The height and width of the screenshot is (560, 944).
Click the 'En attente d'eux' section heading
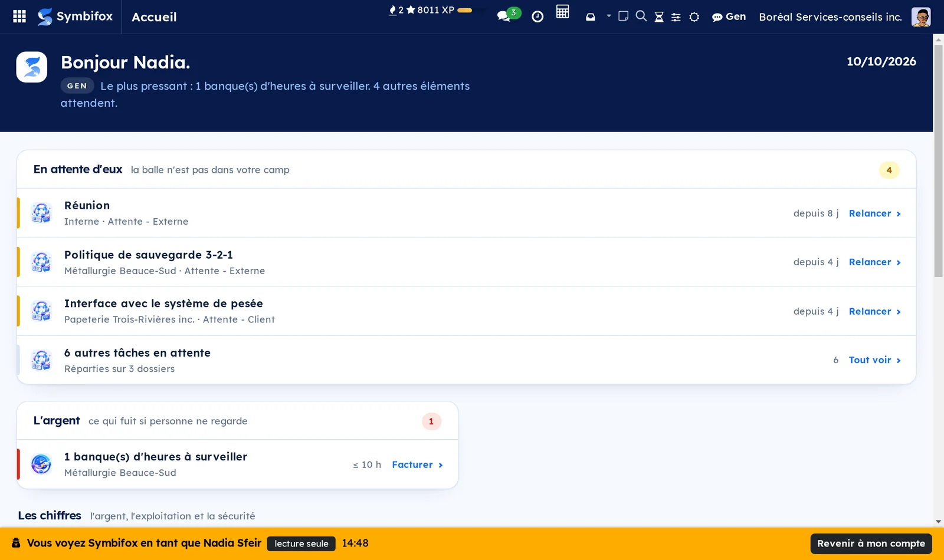78,169
